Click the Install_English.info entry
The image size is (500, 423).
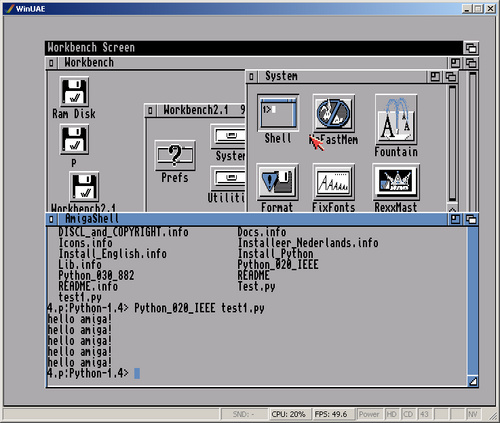coord(113,254)
